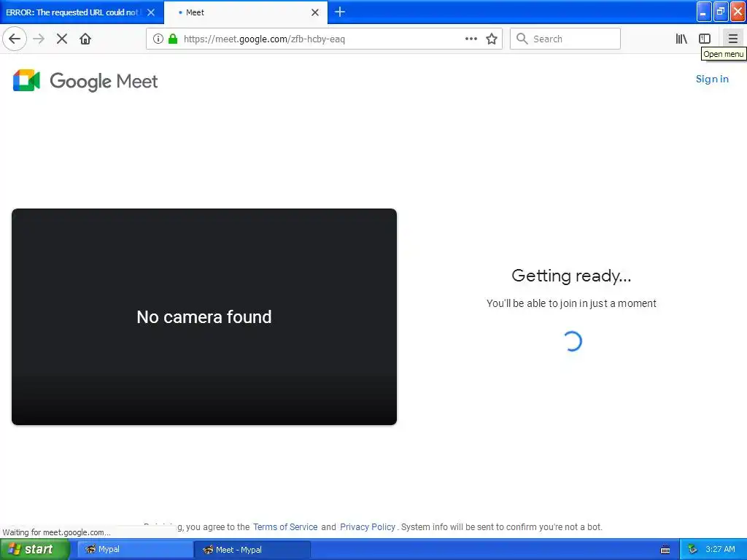Click the on-screen keyboard tray icon

[665, 550]
